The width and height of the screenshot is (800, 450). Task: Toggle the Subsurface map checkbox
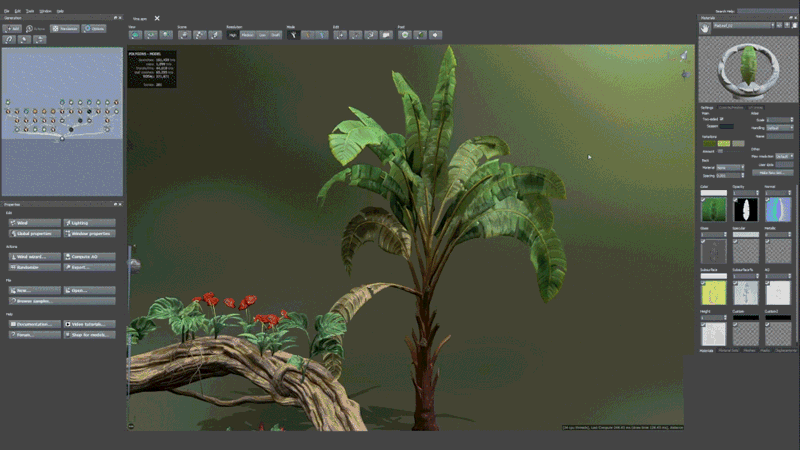tap(704, 283)
